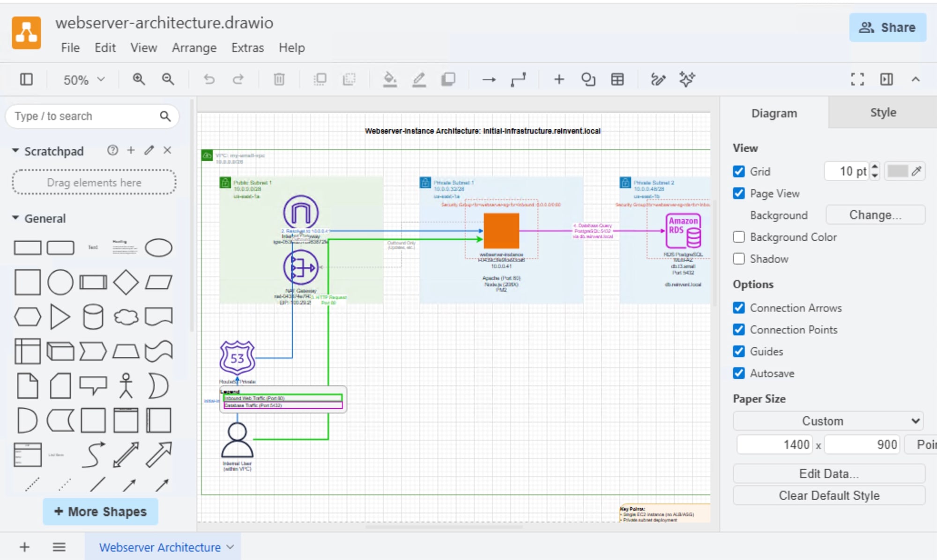Click the Zoom In magnifier icon
The height and width of the screenshot is (560, 937).
coord(139,79)
